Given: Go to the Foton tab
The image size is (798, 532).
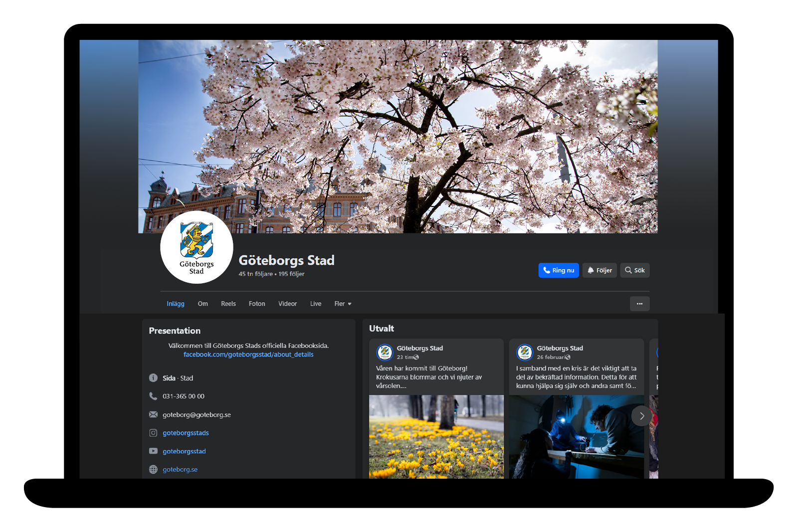Looking at the screenshot, I should pyautogui.click(x=257, y=304).
